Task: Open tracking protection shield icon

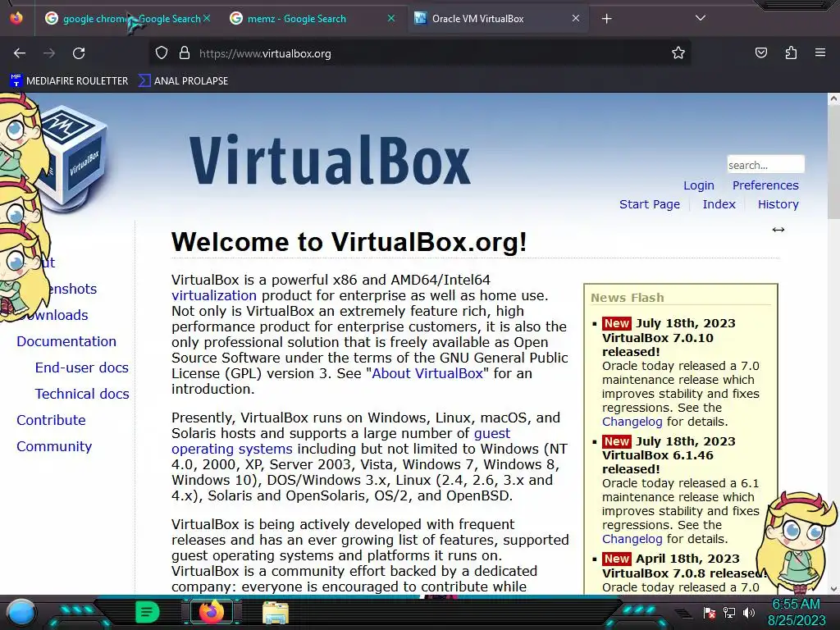Action: click(x=162, y=53)
